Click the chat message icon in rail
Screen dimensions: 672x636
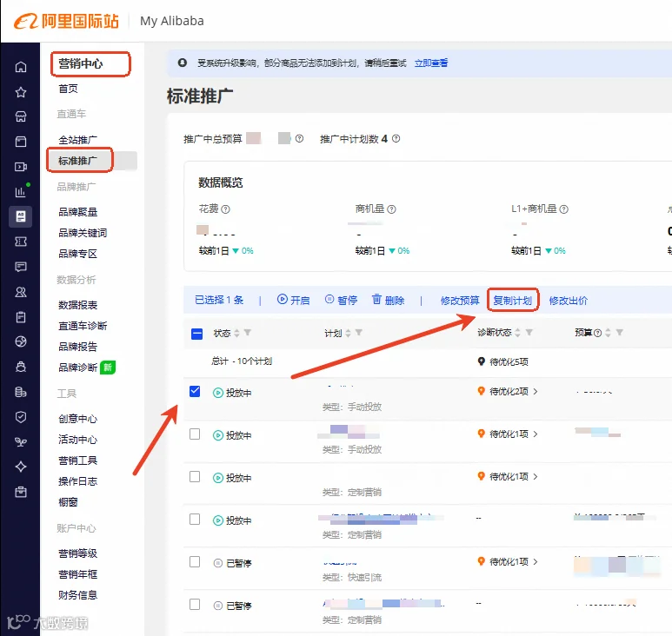click(x=21, y=267)
